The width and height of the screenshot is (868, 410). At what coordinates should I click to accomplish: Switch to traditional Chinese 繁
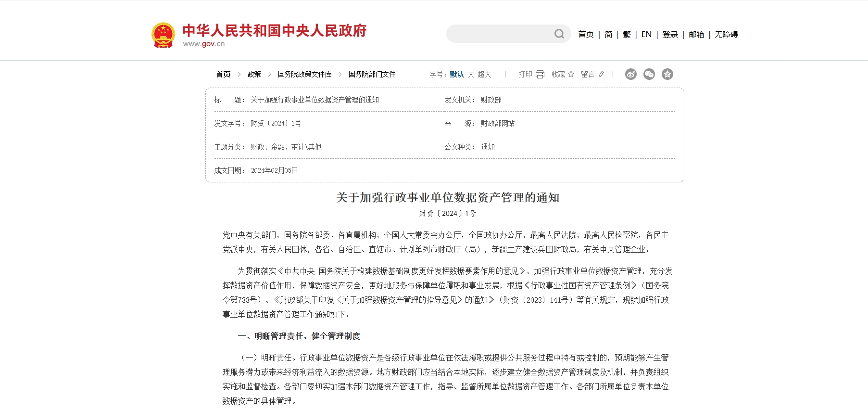627,34
